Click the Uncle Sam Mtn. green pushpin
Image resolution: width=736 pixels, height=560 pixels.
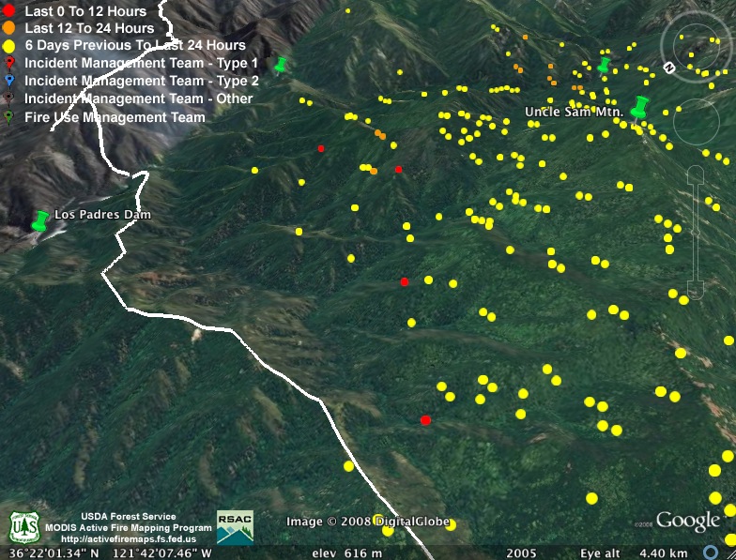641,107
